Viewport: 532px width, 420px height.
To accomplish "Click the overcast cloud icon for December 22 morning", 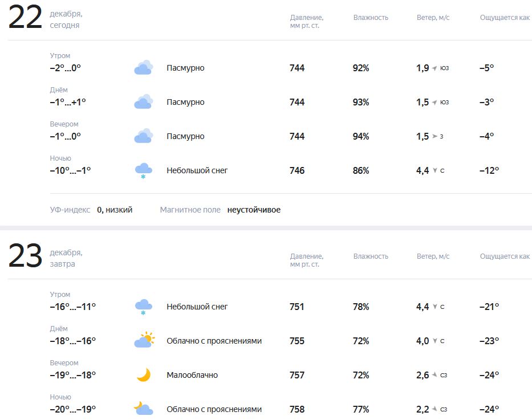I will pos(143,68).
